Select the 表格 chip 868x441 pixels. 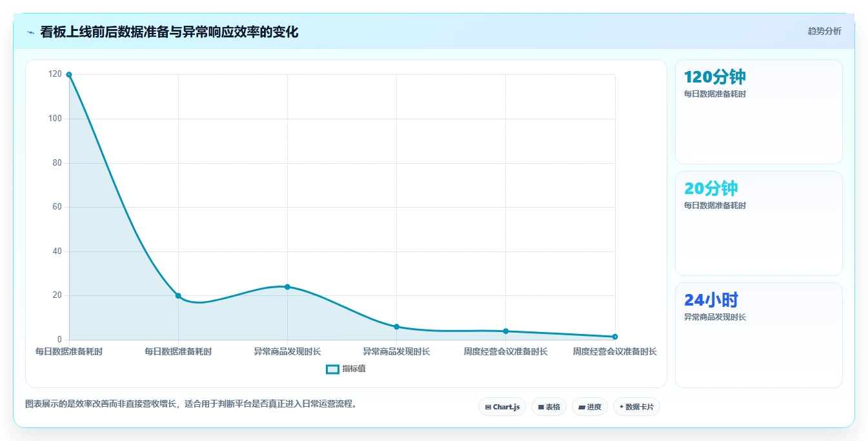point(549,407)
